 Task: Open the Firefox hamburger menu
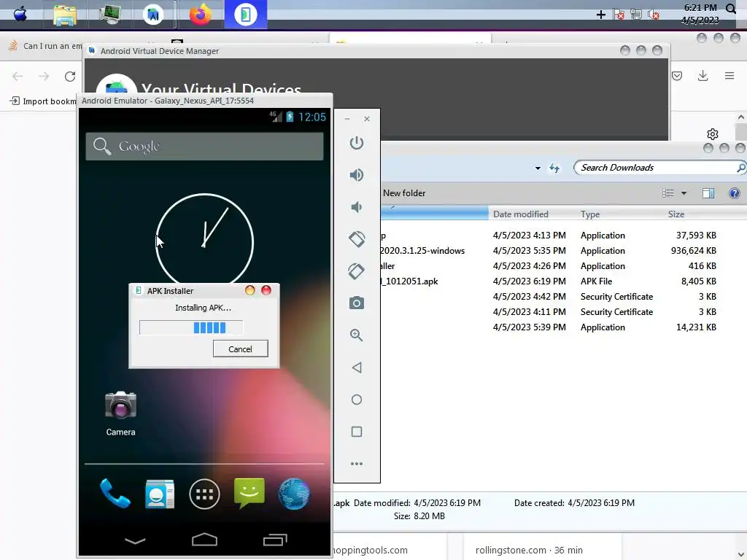coord(729,76)
